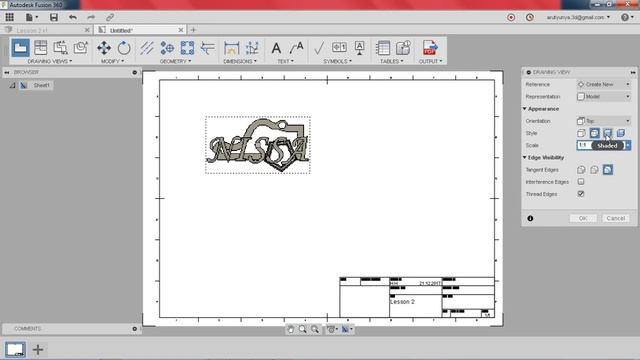The image size is (640, 360).
Task: Open the job status clock icon
Action: click(530, 17)
